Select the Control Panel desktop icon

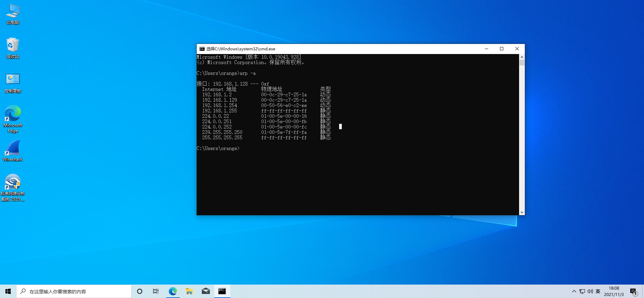click(x=13, y=83)
